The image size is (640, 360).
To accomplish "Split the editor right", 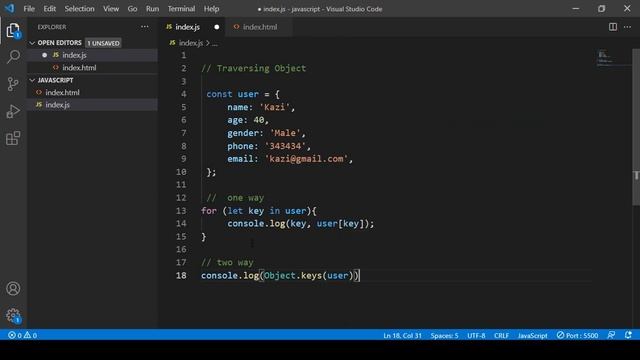I will (613, 27).
